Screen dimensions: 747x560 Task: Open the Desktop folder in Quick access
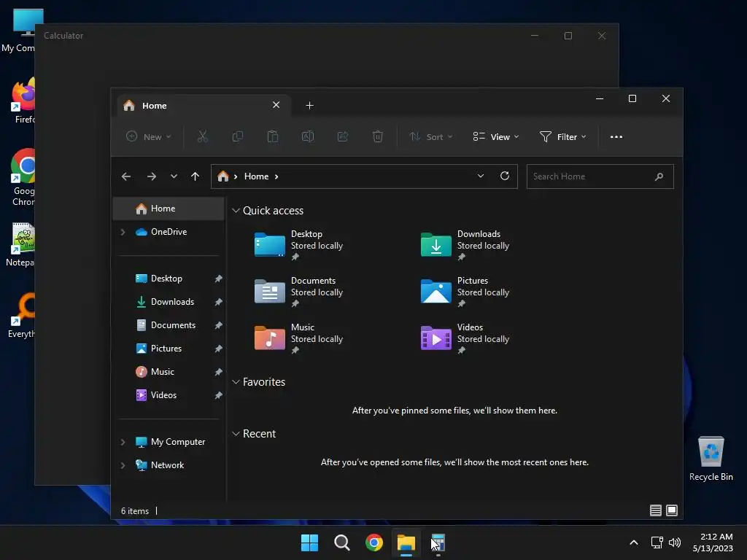click(298, 245)
